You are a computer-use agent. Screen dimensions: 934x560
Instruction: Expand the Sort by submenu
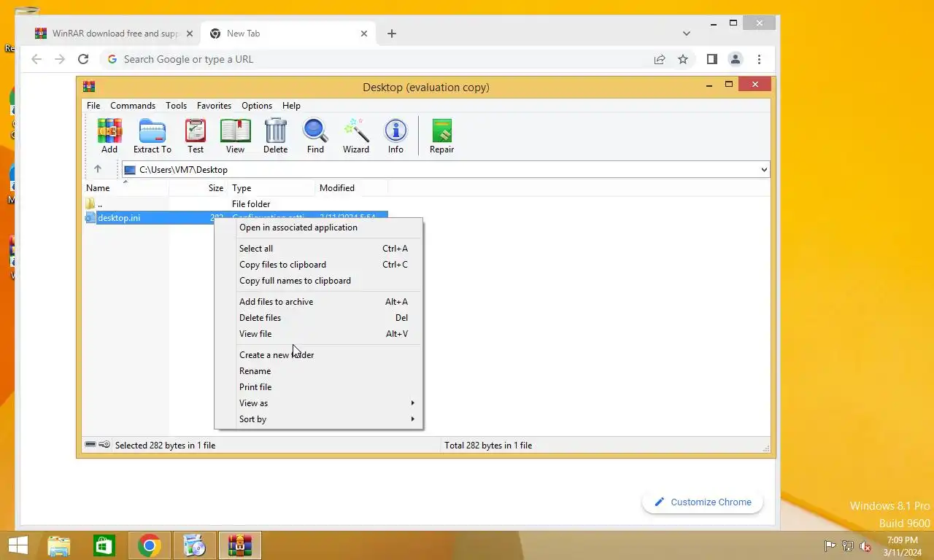pyautogui.click(x=319, y=419)
